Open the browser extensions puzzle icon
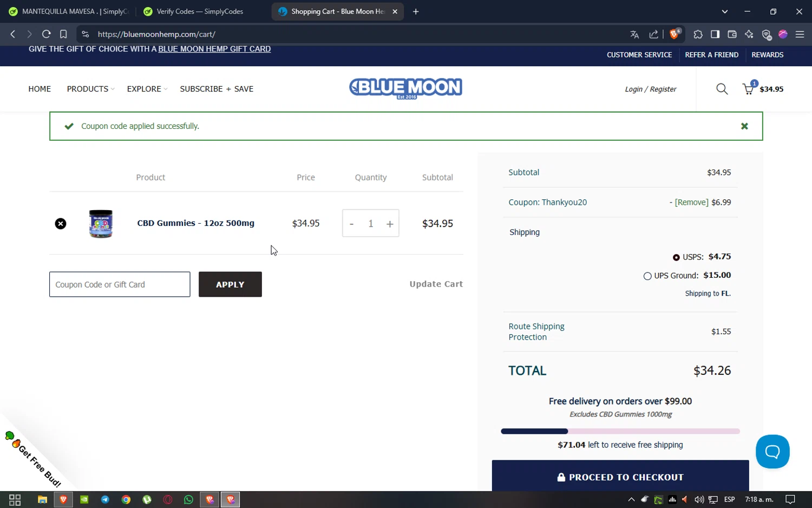This screenshot has height=508, width=812. point(698,34)
